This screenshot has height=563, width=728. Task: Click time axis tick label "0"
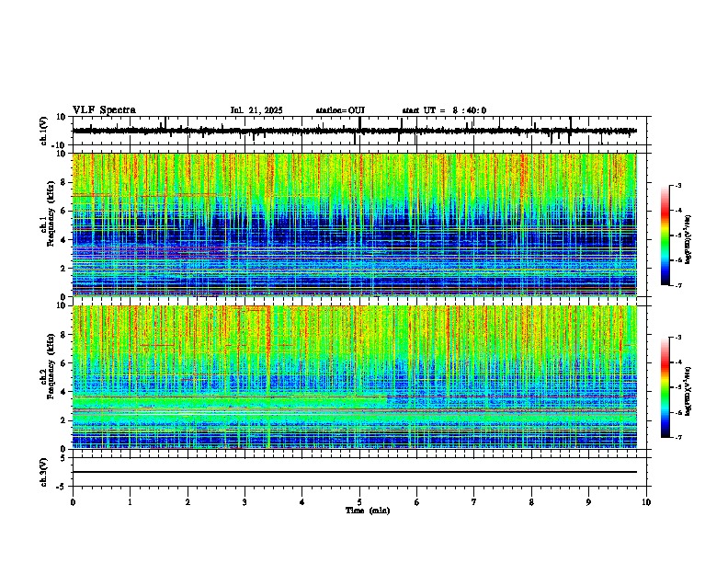73,502
